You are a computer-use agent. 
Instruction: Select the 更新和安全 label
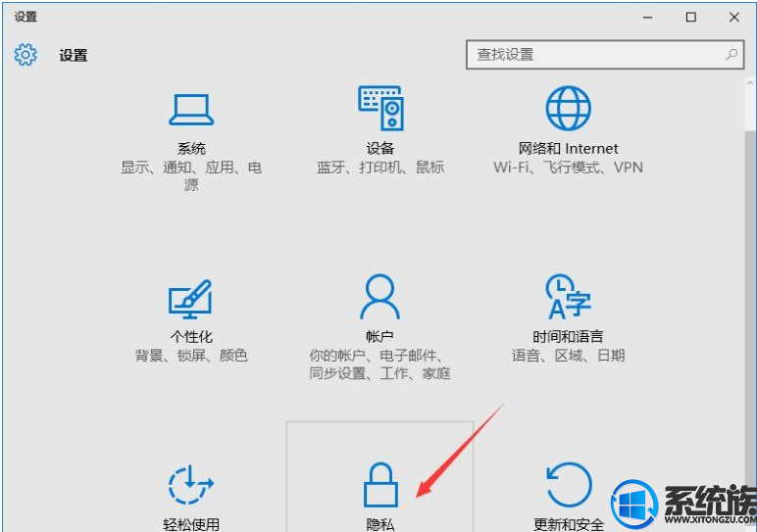click(x=569, y=524)
